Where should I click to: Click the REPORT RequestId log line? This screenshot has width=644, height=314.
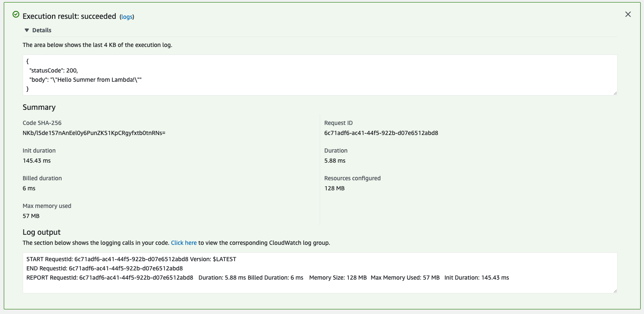(x=268, y=278)
